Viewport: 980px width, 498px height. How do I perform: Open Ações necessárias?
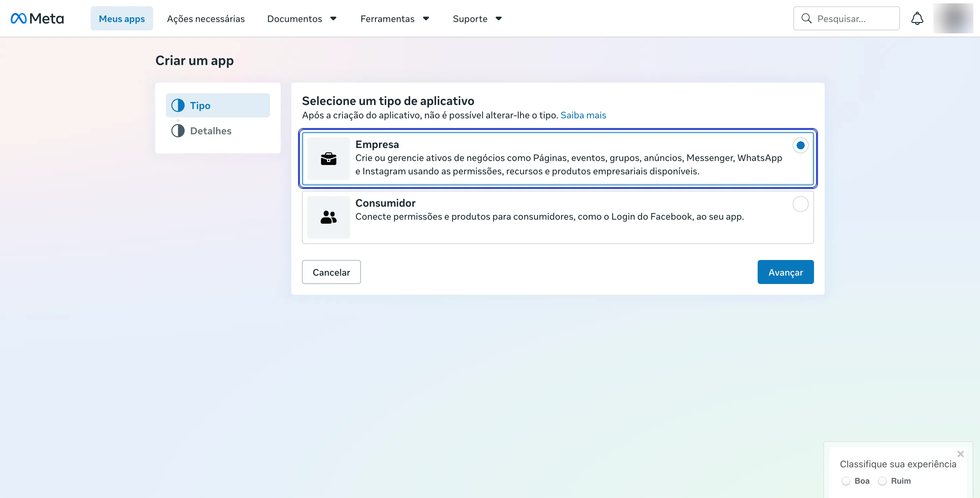(x=206, y=19)
